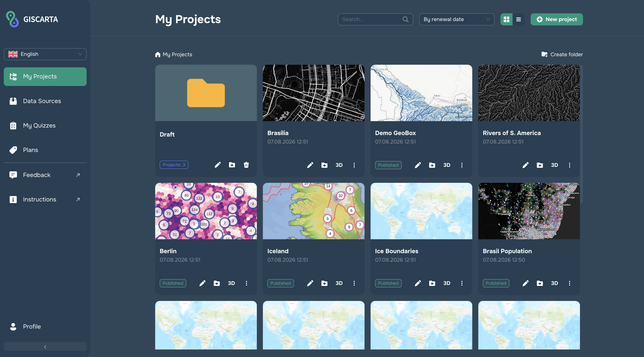Move Rivers of S. America to a folder
Image resolution: width=644 pixels, height=357 pixels.
coord(540,165)
